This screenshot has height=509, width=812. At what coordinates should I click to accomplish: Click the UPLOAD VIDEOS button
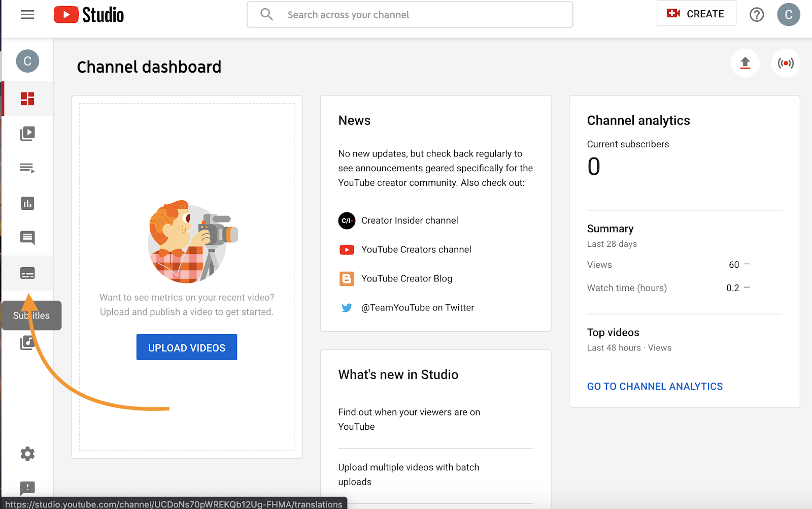187,347
